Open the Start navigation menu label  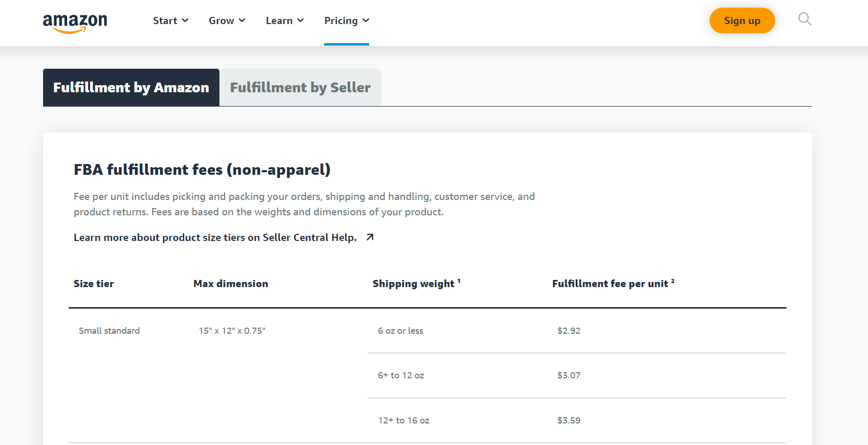tap(165, 21)
